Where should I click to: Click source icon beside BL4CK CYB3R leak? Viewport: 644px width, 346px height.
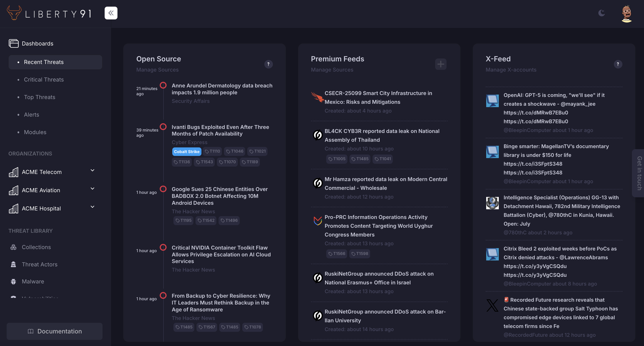(x=317, y=135)
